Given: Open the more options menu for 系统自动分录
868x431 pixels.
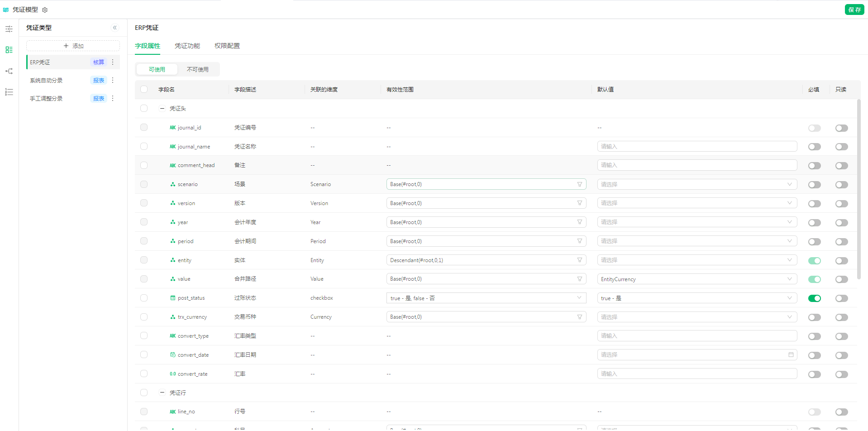Looking at the screenshot, I should pos(113,80).
